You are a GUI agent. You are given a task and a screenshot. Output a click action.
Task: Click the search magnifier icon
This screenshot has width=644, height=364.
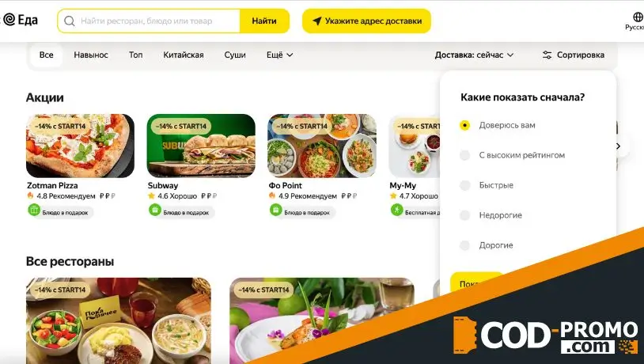tap(70, 21)
